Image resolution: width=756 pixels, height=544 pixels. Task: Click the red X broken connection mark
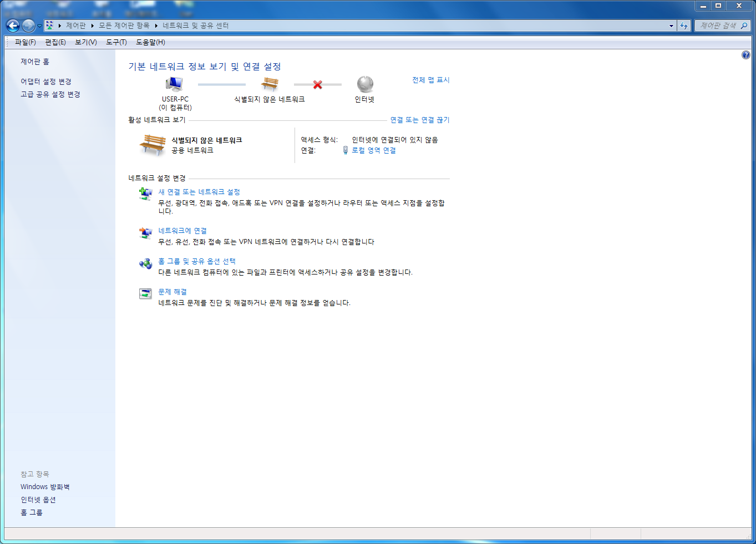click(x=318, y=85)
